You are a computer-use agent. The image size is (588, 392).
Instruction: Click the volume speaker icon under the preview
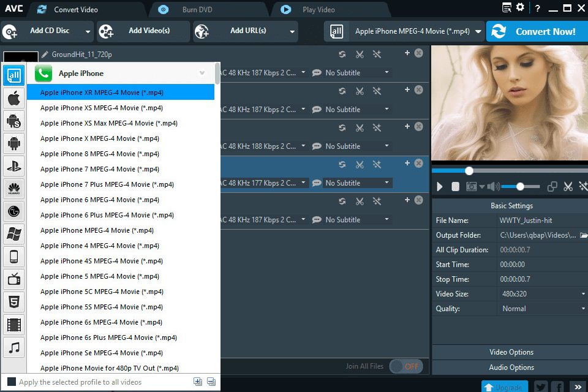pyautogui.click(x=493, y=186)
